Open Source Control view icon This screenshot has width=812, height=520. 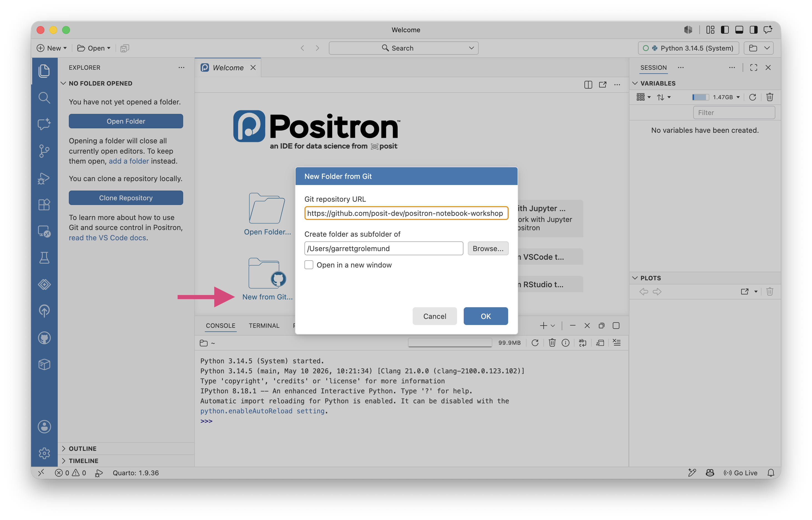pos(44,151)
